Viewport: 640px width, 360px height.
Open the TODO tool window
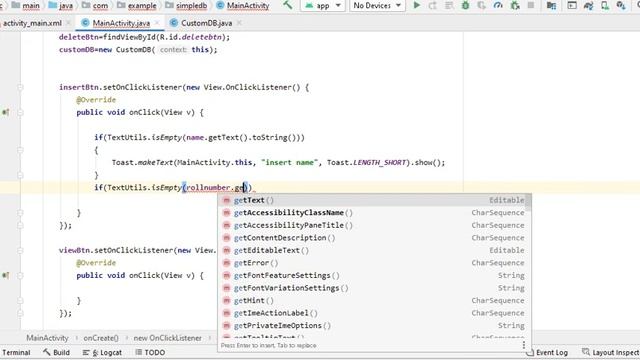click(150, 352)
